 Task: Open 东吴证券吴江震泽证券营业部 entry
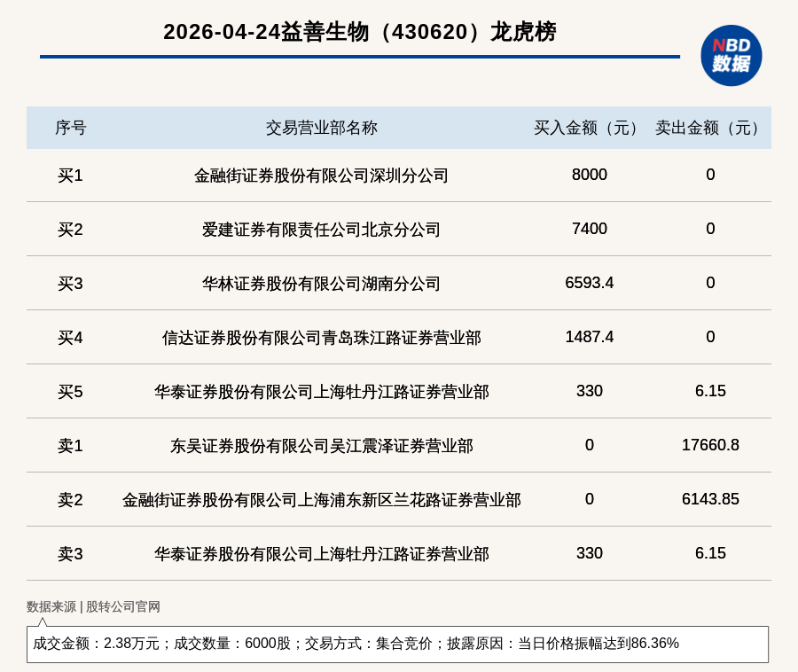tap(321, 446)
